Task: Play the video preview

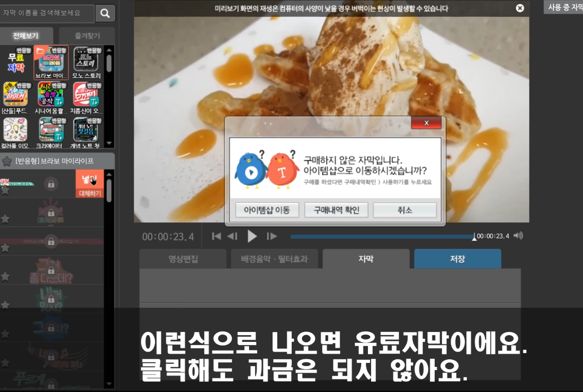Action: tap(252, 236)
